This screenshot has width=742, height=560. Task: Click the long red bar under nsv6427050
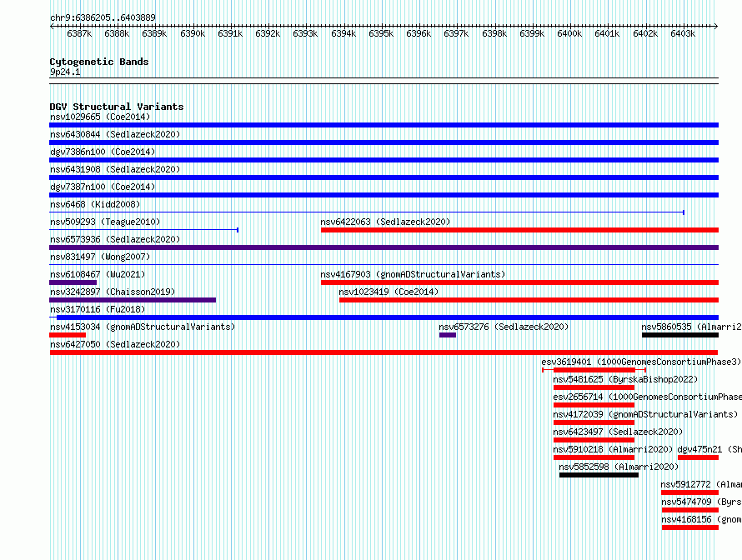(x=384, y=352)
